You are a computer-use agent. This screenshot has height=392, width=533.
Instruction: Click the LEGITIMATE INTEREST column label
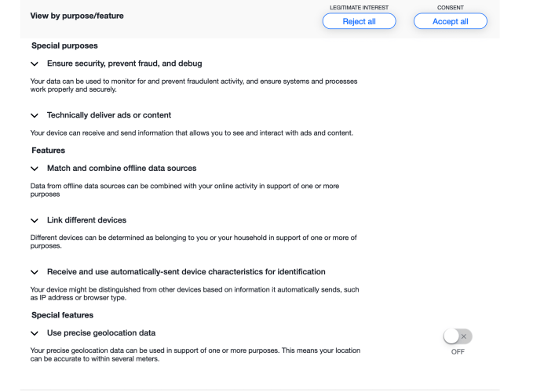pyautogui.click(x=359, y=7)
